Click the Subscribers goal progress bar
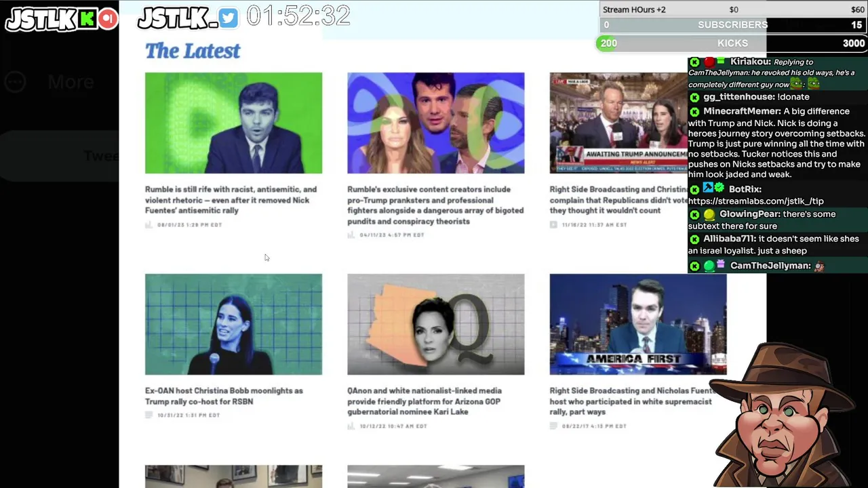This screenshot has width=868, height=488. (732, 24)
